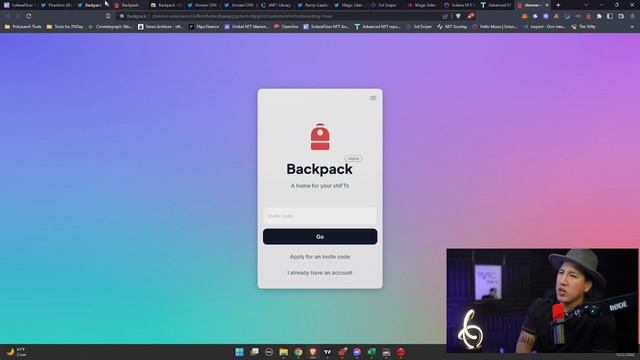Open Brave browser from the taskbar
The height and width of the screenshot is (360, 640).
[x=313, y=352]
